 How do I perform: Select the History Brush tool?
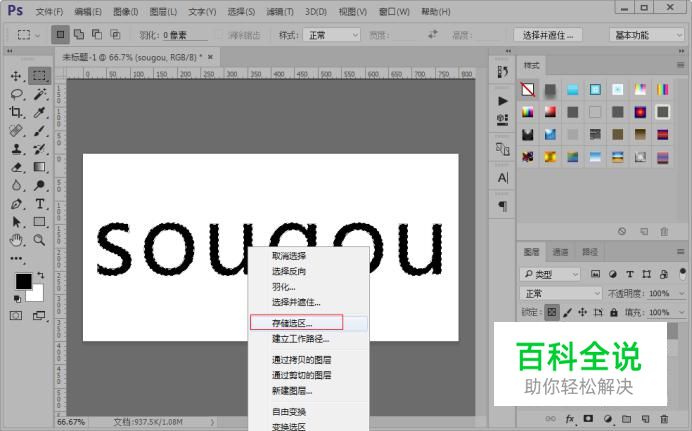pyautogui.click(x=39, y=149)
